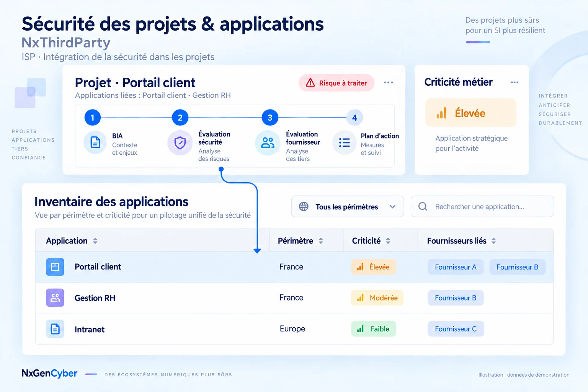588x392 pixels.
Task: Click the Applications liées subtitle
Action: 153,95
